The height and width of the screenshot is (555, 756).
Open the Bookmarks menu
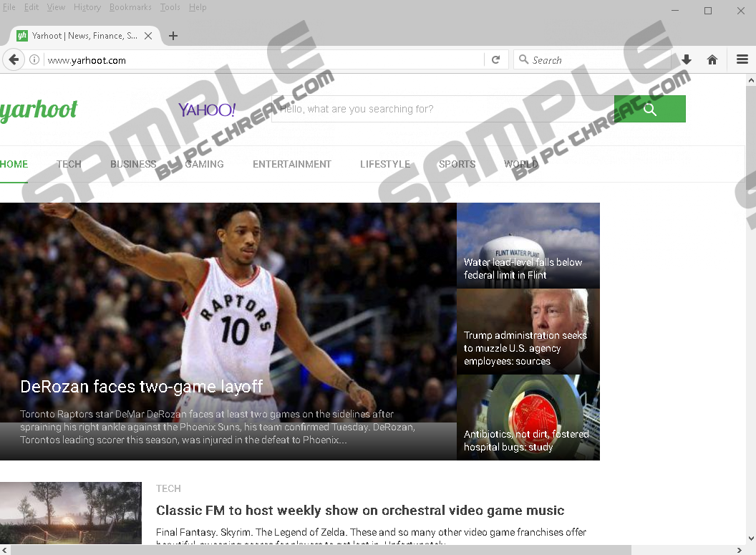[130, 7]
